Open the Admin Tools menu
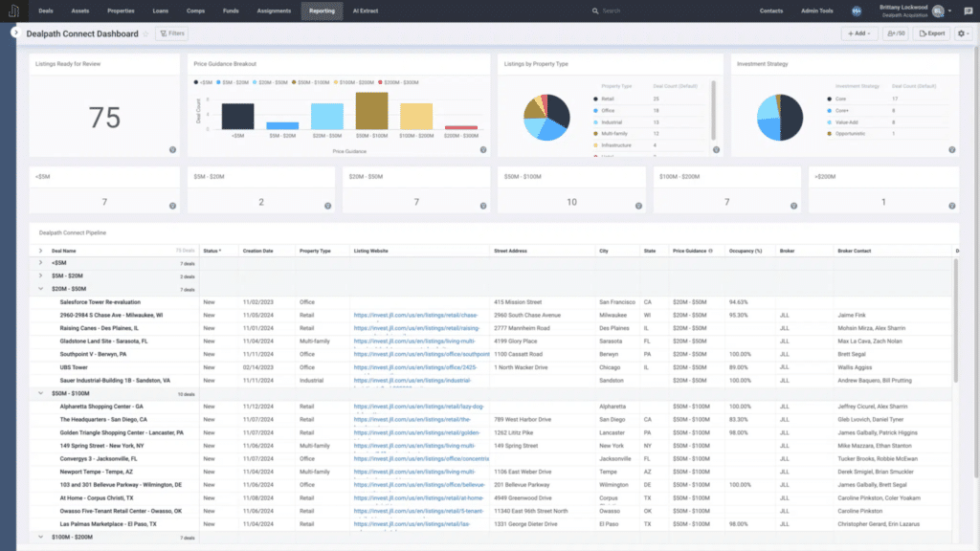The width and height of the screenshot is (980, 551). (815, 11)
